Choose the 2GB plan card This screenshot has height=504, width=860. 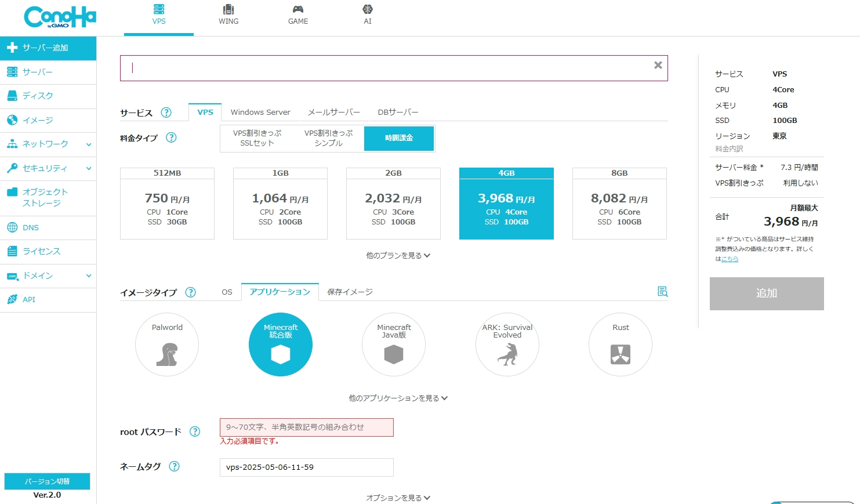point(393,204)
